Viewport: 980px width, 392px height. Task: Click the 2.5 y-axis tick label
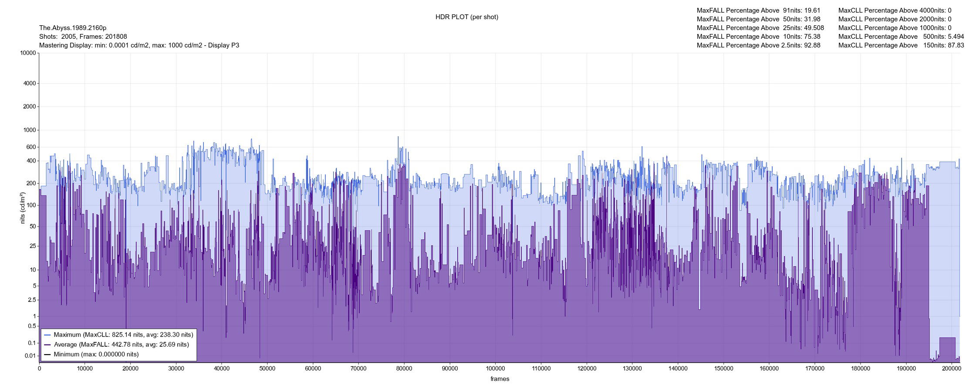[x=32, y=300]
